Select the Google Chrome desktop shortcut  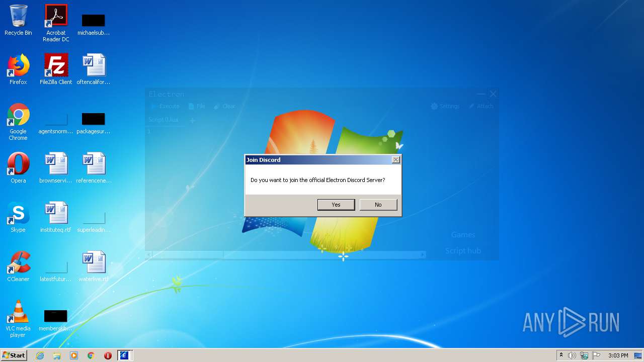point(18,122)
